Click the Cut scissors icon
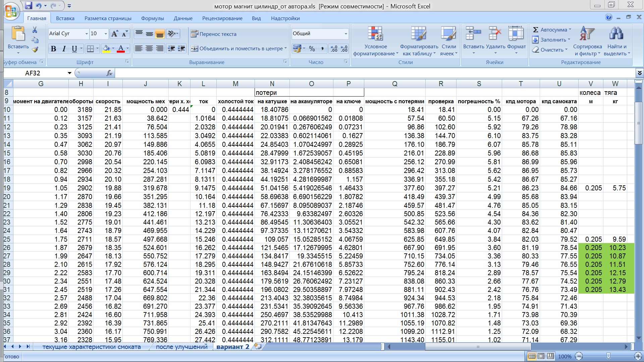Viewport: 644px width, 362px height. [x=35, y=30]
